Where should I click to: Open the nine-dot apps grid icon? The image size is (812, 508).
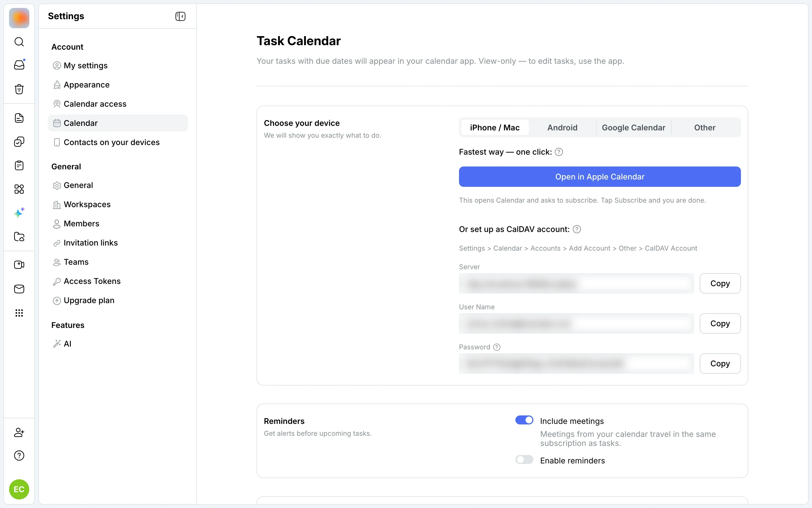click(19, 313)
